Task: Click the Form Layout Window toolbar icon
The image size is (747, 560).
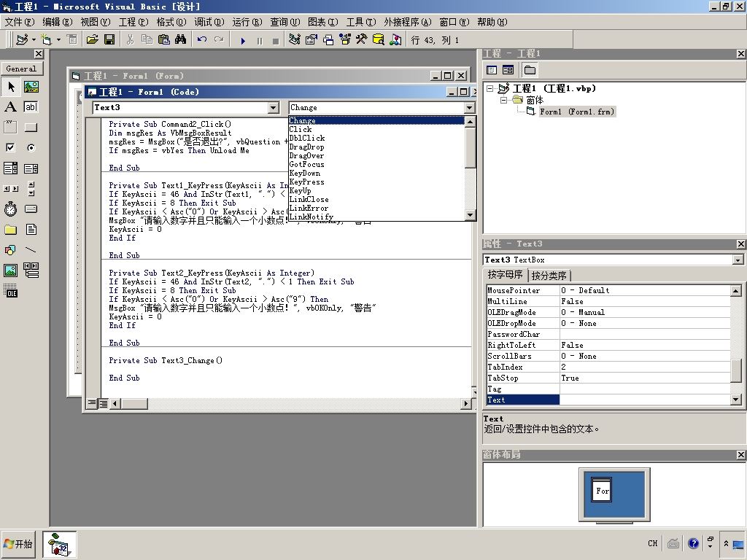Action: pyautogui.click(x=328, y=39)
